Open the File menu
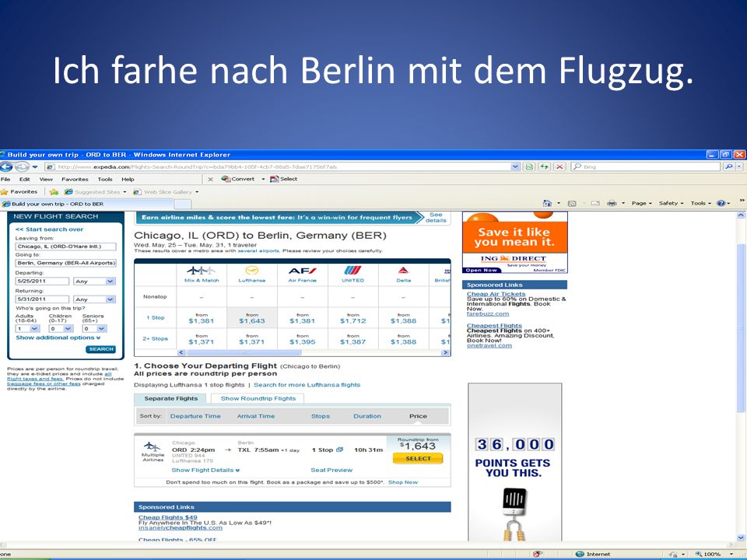Image resolution: width=747 pixels, height=560 pixels. coord(5,180)
